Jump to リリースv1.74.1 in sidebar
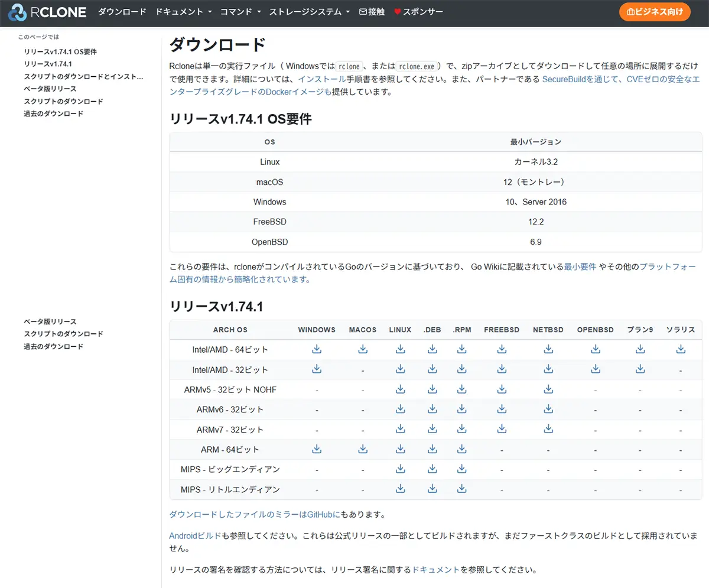Viewport: 709px width, 588px height. [x=48, y=64]
